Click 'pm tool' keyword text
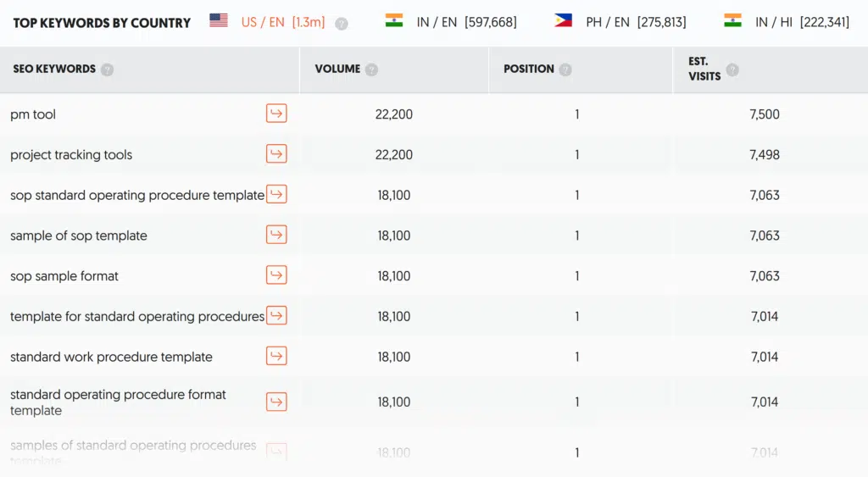Image resolution: width=868 pixels, height=477 pixels. coord(33,114)
